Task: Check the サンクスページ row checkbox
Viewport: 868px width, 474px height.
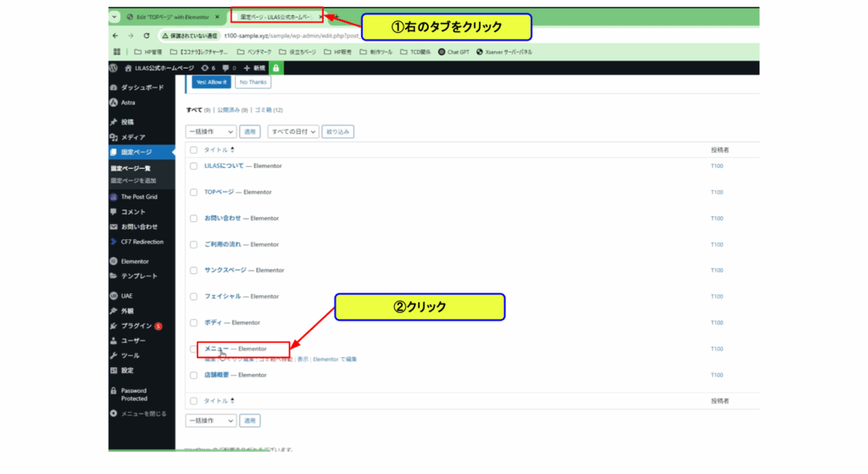Action: coord(194,270)
